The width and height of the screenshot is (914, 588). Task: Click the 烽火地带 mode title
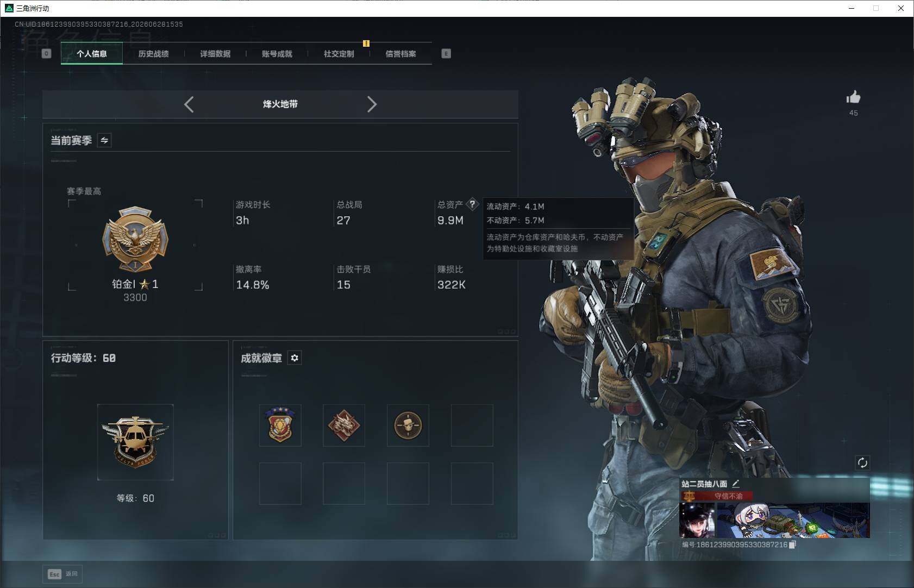(280, 104)
